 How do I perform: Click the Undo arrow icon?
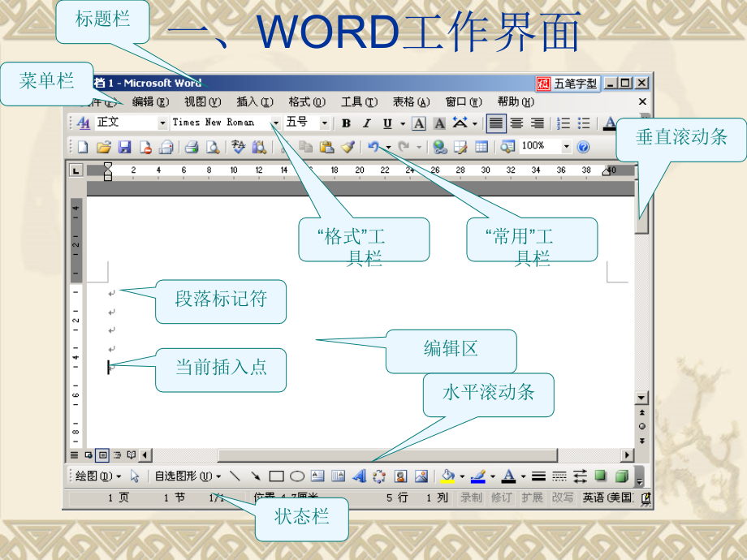[374, 147]
